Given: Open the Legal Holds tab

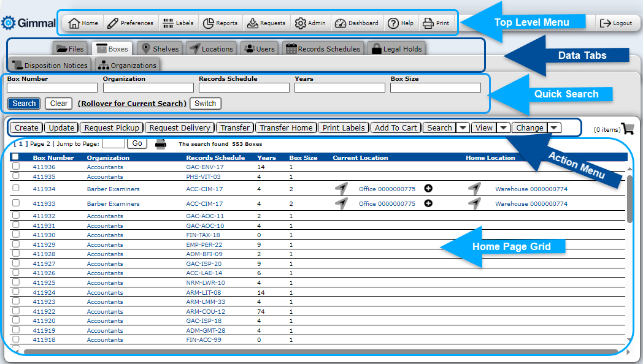Looking at the screenshot, I should [396, 49].
